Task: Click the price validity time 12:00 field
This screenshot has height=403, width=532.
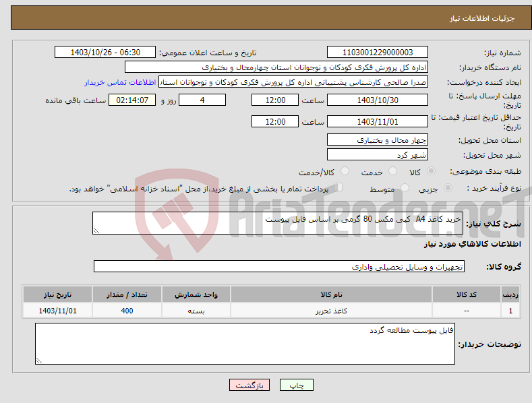Action: point(275,121)
